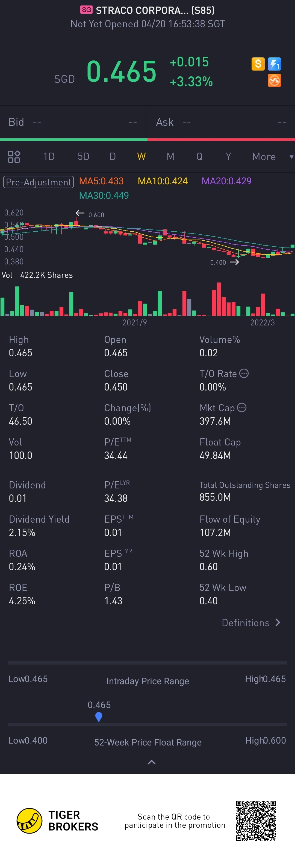Tap the Bid price section
The image size is (295, 868).
click(73, 122)
